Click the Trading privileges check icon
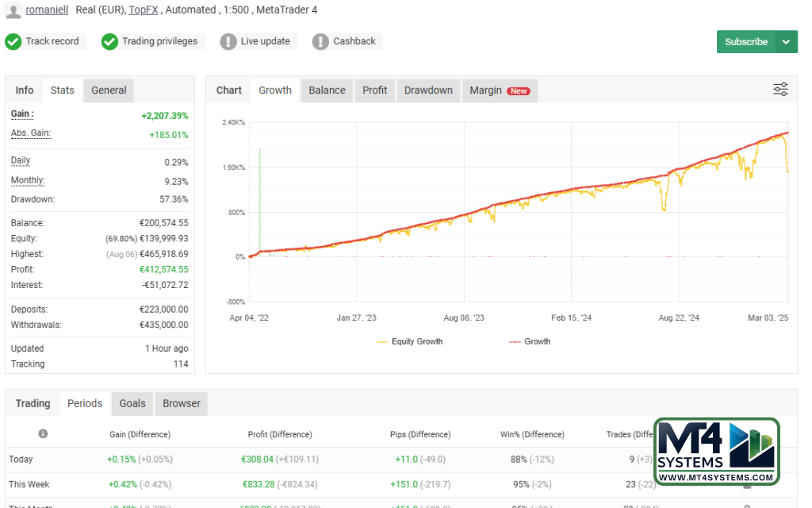Image resolution: width=812 pixels, height=508 pixels. click(110, 42)
